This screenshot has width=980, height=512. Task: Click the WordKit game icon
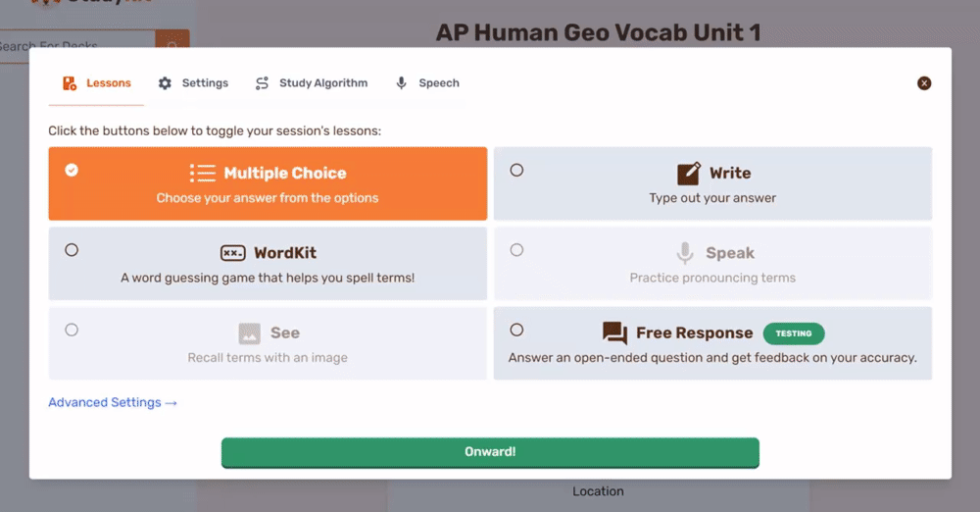point(232,253)
